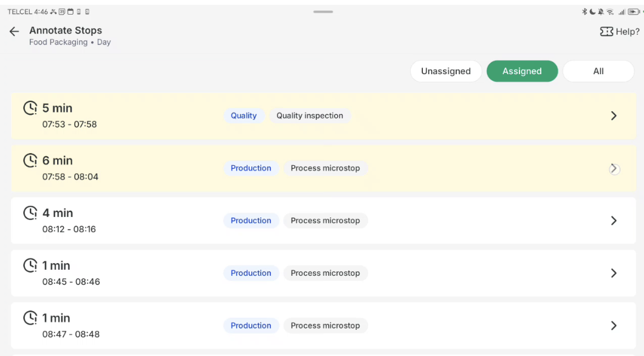
Task: Select the '08:45 - 08:46' time range
Action: click(x=71, y=282)
